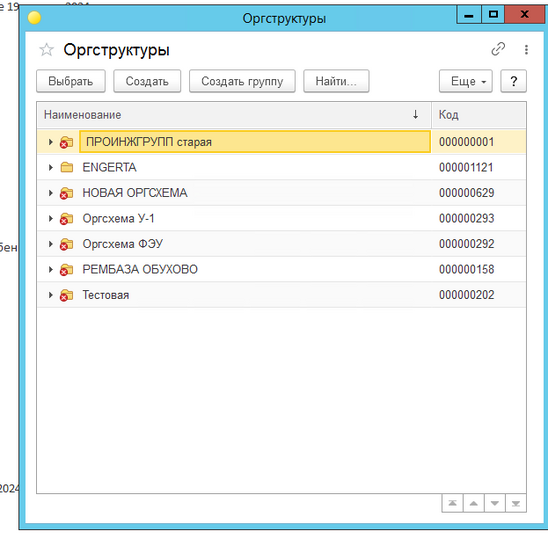The width and height of the screenshot is (548, 546).
Task: Jump to list start with first-row arrow
Action: pyautogui.click(x=452, y=503)
